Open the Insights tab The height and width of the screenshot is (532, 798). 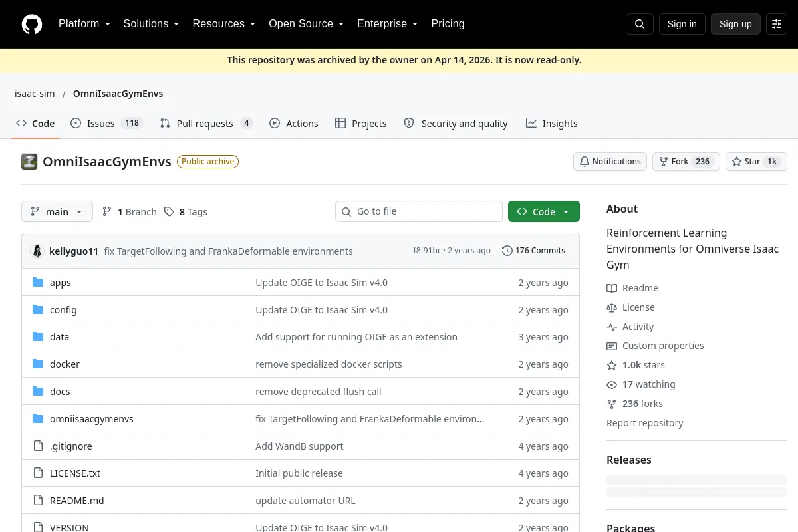[551, 124]
